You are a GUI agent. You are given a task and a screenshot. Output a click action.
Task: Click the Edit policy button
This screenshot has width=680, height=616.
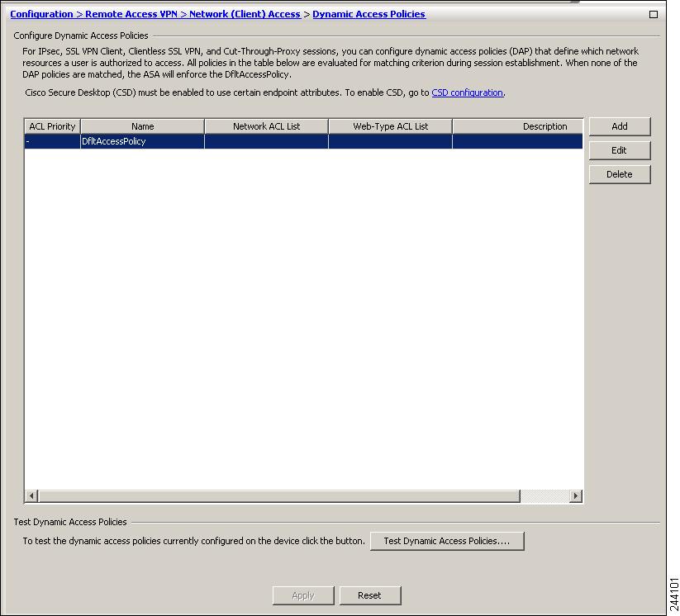[x=620, y=150]
